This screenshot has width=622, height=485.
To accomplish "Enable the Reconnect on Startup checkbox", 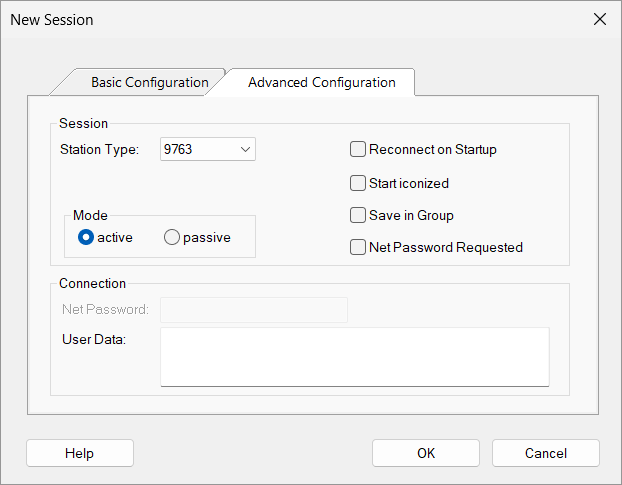I will [x=358, y=150].
